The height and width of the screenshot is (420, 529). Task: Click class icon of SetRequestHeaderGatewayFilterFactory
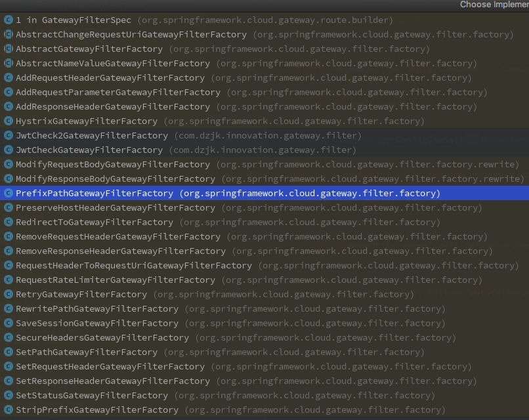(x=9, y=366)
